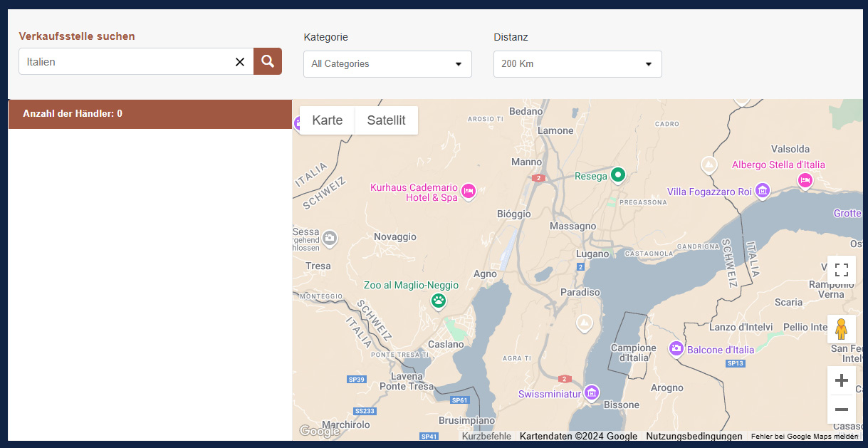This screenshot has height=448, width=868.
Task: Open the Resega green map marker
Action: pos(618,174)
